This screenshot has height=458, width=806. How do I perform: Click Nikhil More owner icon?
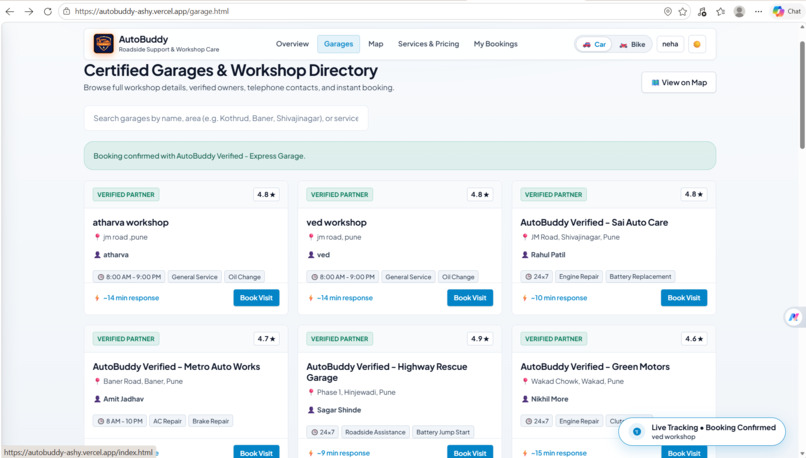point(525,399)
